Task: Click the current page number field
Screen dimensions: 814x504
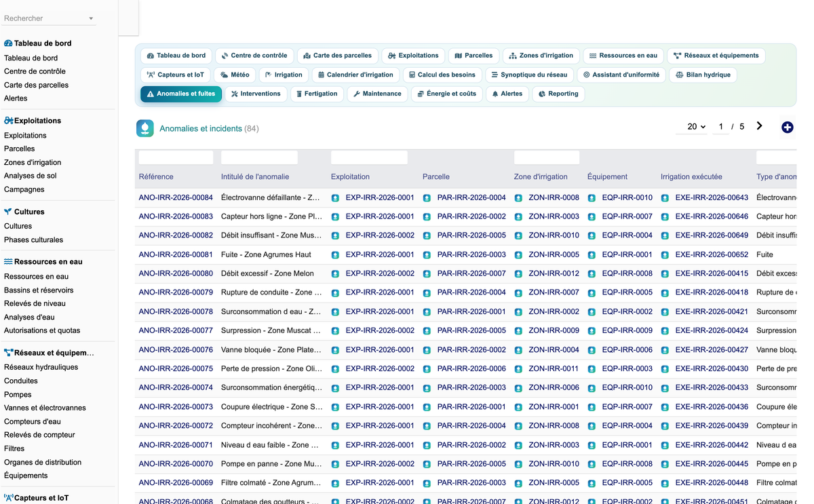Action: coord(720,127)
